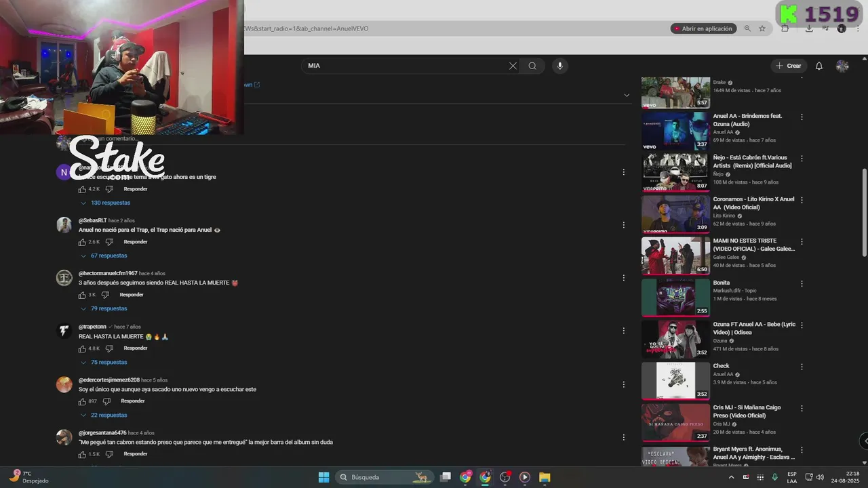Like the @SebasRLT comment
868x488 pixels.
[x=82, y=242]
